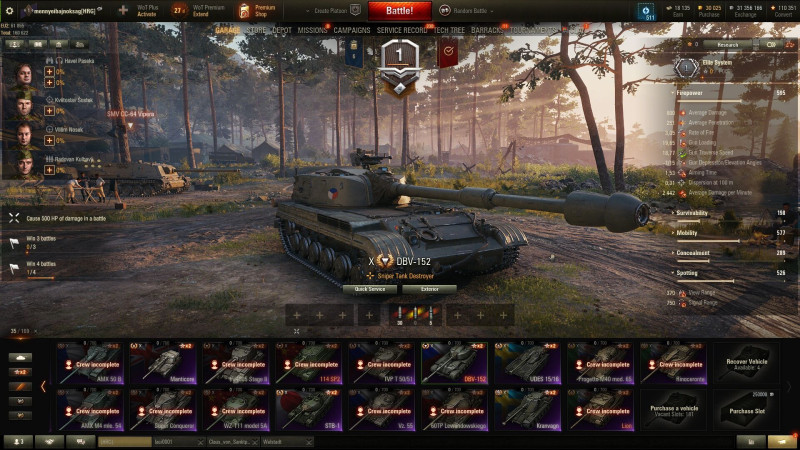Open the Service Record tab

point(402,30)
